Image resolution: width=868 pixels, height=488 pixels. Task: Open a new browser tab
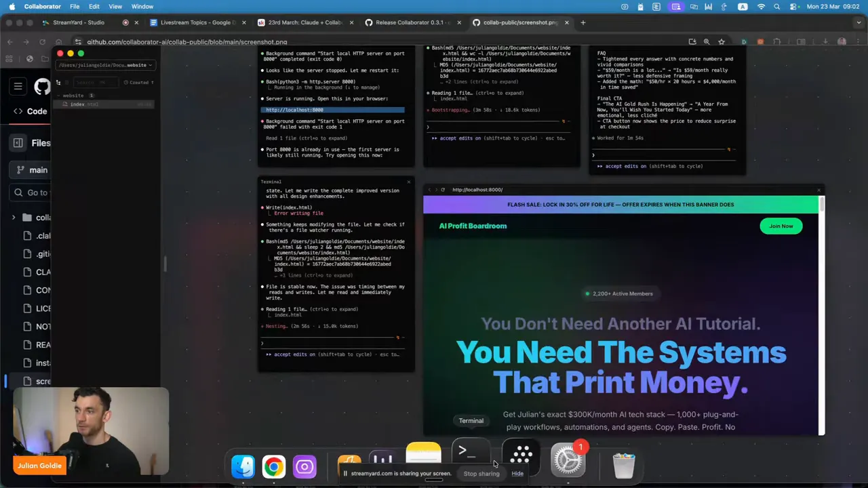click(583, 22)
